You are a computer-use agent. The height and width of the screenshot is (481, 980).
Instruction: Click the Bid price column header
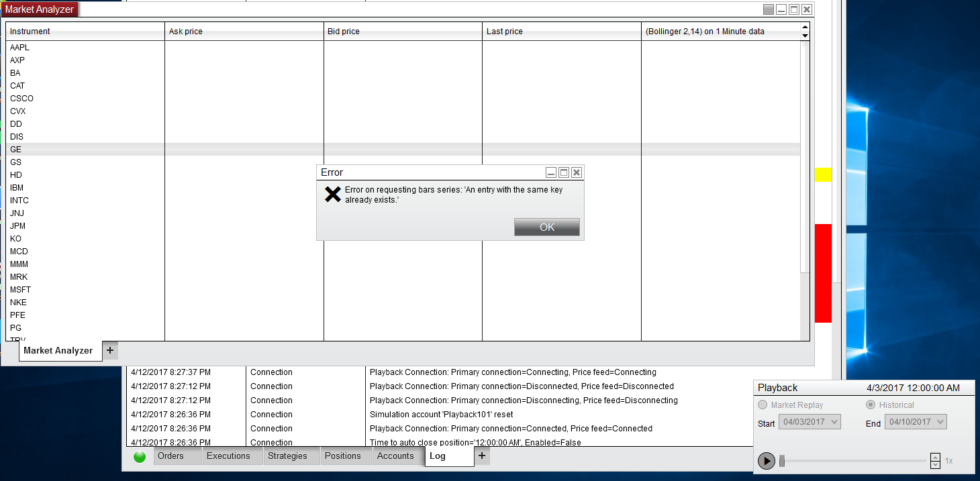click(403, 32)
